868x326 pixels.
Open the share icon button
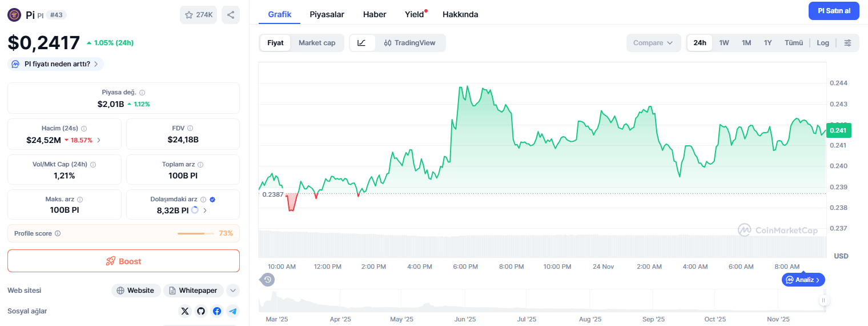coord(231,15)
